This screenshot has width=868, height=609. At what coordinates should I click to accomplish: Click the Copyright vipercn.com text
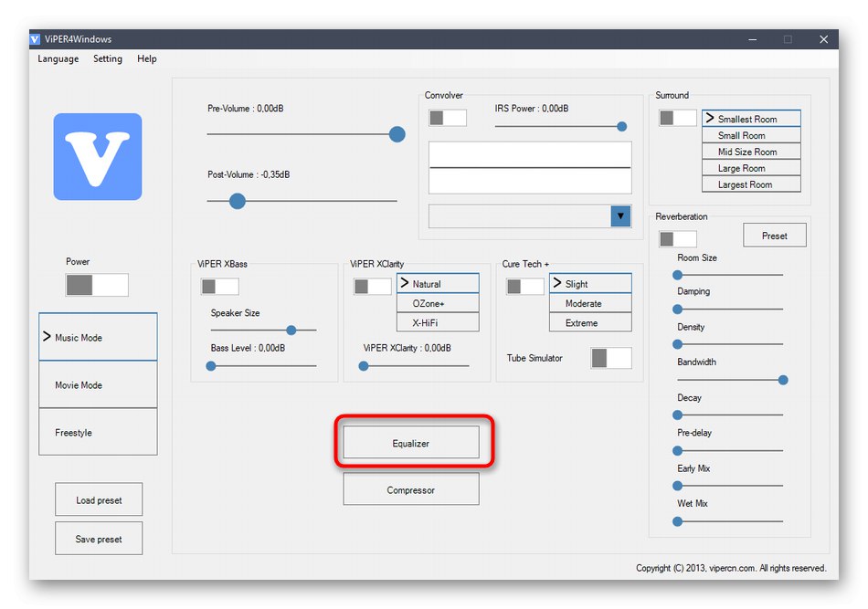[731, 568]
